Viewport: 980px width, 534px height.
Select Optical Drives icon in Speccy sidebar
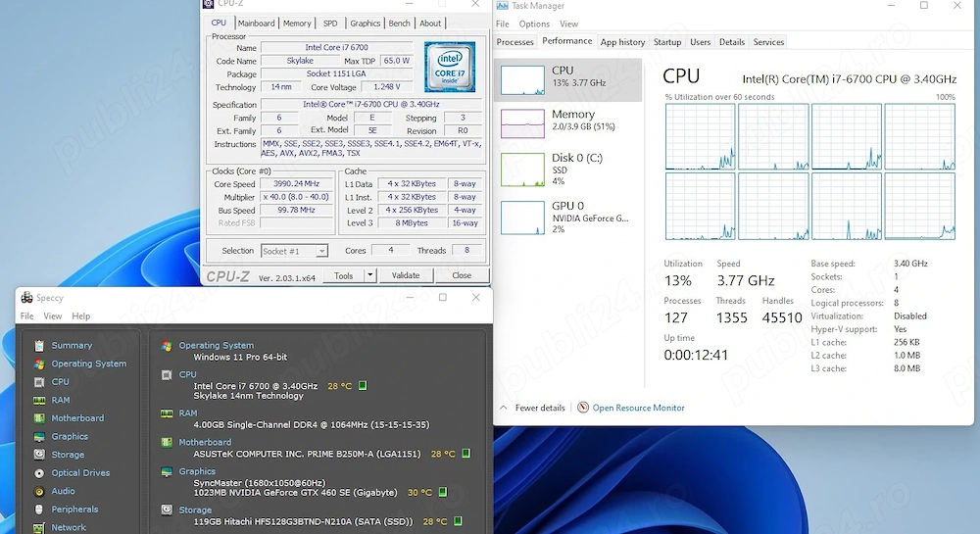click(x=39, y=473)
